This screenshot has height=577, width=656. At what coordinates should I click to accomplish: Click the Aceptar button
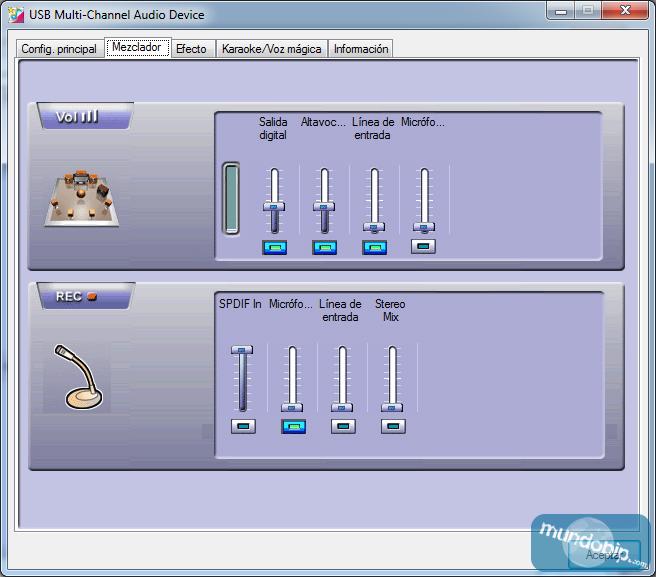coord(604,555)
